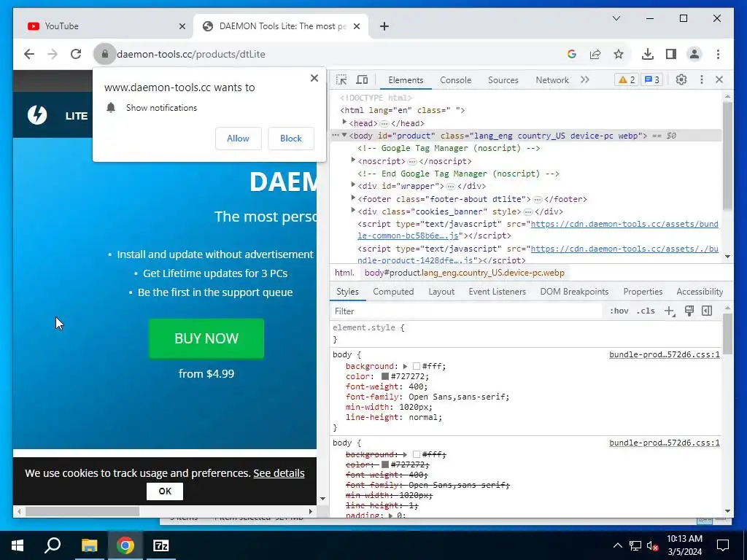This screenshot has width=747, height=560.
Task: Toggle the :hov element state button
Action: (619, 311)
